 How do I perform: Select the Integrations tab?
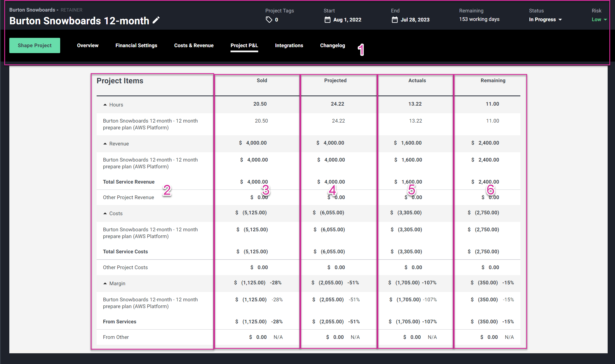click(x=289, y=45)
